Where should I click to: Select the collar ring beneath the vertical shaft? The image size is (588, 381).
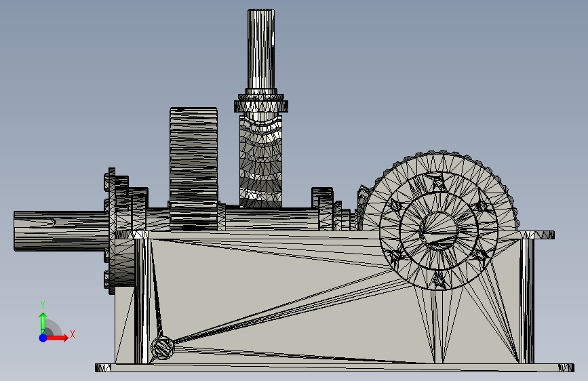tap(261, 106)
